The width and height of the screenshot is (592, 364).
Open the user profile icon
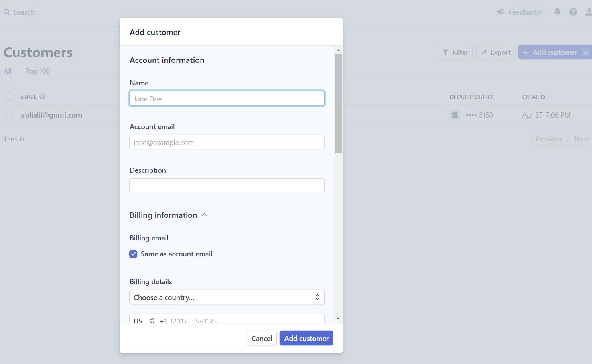(x=588, y=12)
